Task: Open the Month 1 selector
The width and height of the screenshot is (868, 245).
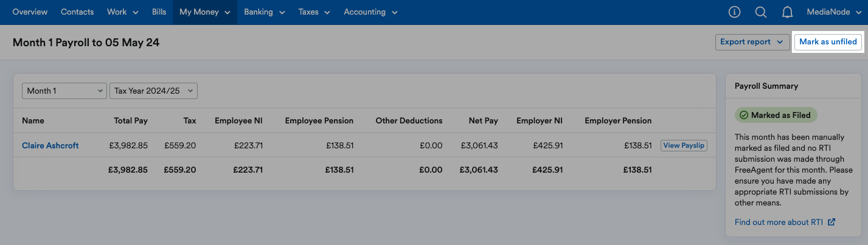Action: point(64,91)
